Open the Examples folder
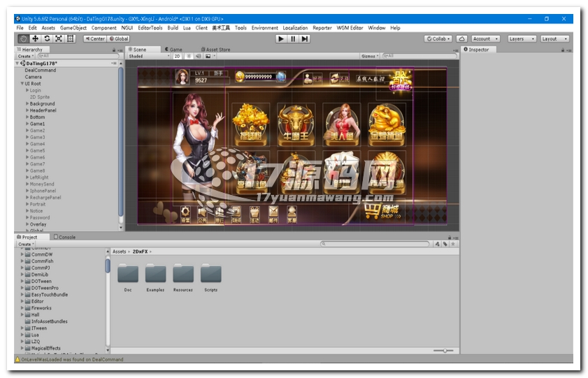Image resolution: width=588 pixels, height=378 pixels. [x=155, y=277]
